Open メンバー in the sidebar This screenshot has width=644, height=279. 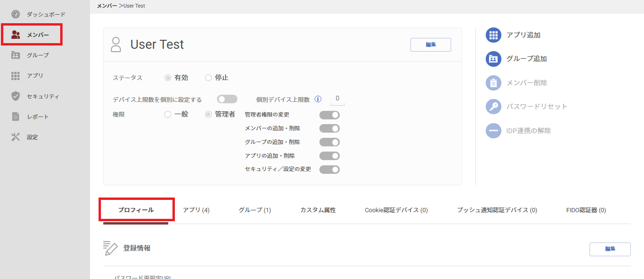click(38, 35)
